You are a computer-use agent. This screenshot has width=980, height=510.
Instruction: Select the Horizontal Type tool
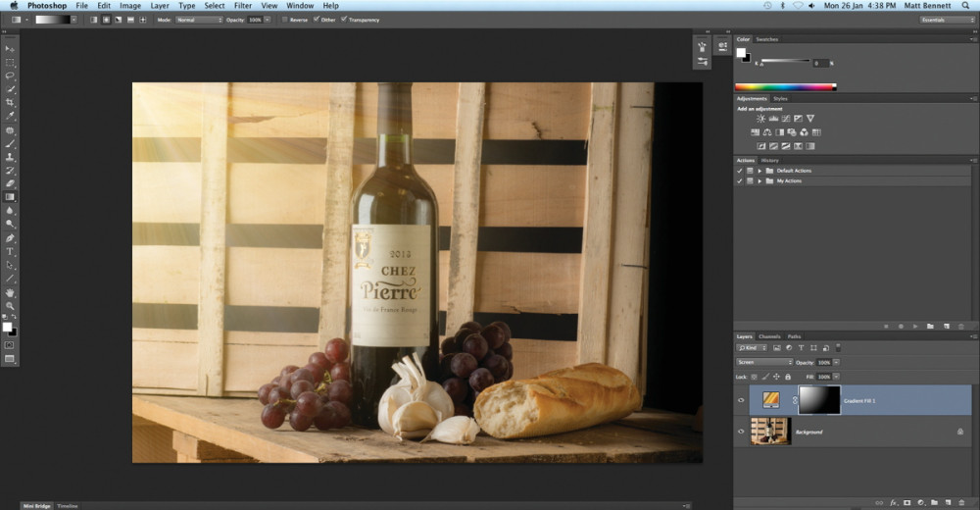[x=10, y=251]
